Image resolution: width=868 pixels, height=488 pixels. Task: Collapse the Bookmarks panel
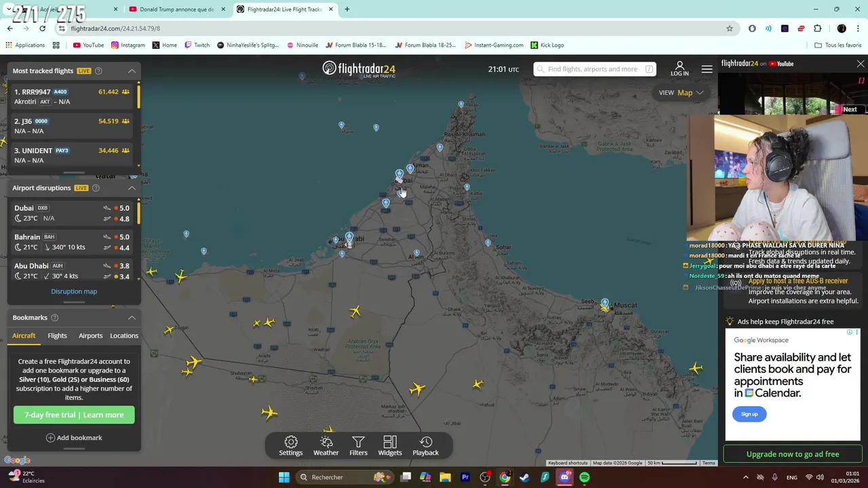pyautogui.click(x=132, y=317)
